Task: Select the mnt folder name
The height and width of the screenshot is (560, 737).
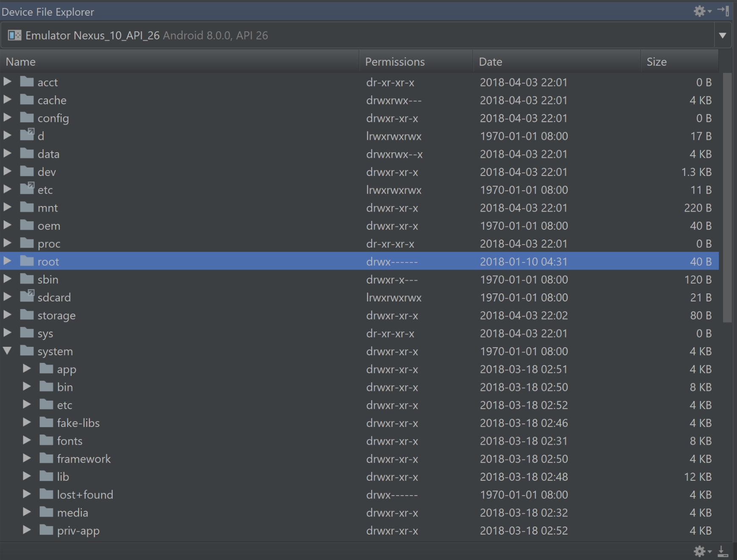Action: pos(47,208)
